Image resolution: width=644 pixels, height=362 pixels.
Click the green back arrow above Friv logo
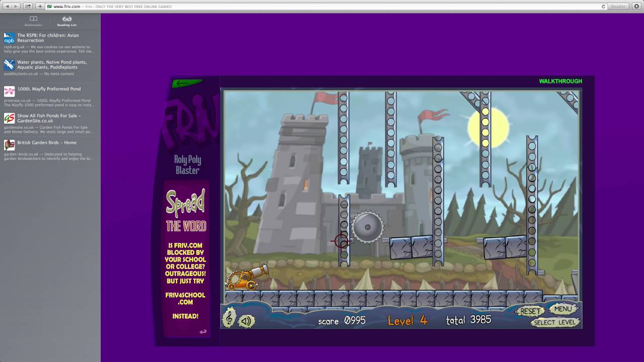(187, 83)
